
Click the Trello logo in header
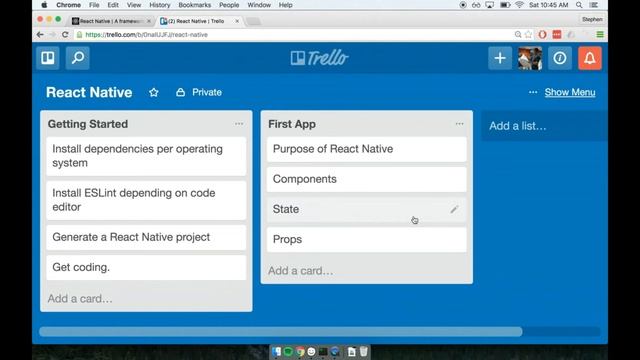tap(320, 58)
